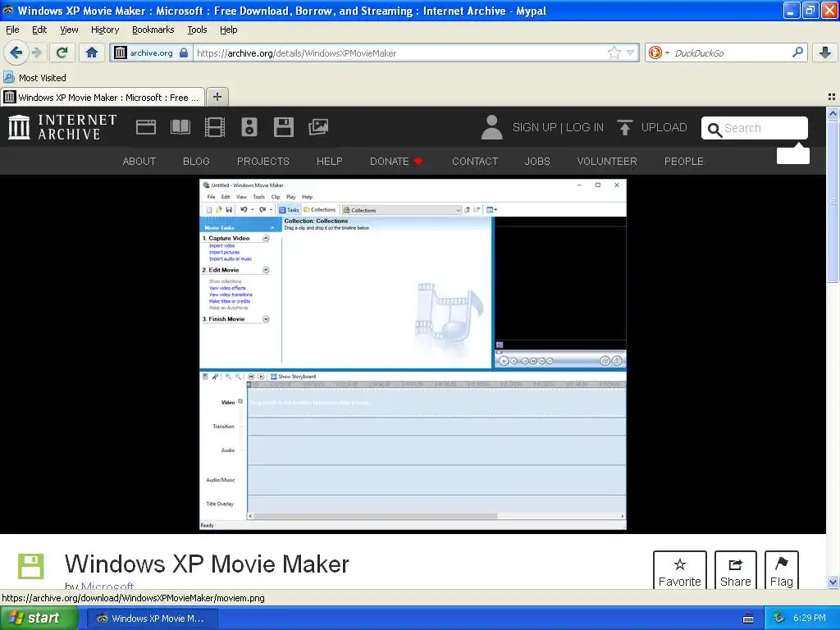The width and height of the screenshot is (840, 630).
Task: Select the Windows XP Movie M... taskbar button
Action: [x=152, y=619]
